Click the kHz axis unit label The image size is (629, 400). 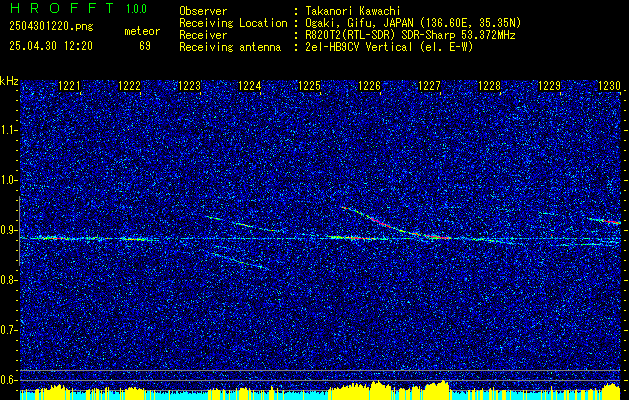(x=9, y=81)
